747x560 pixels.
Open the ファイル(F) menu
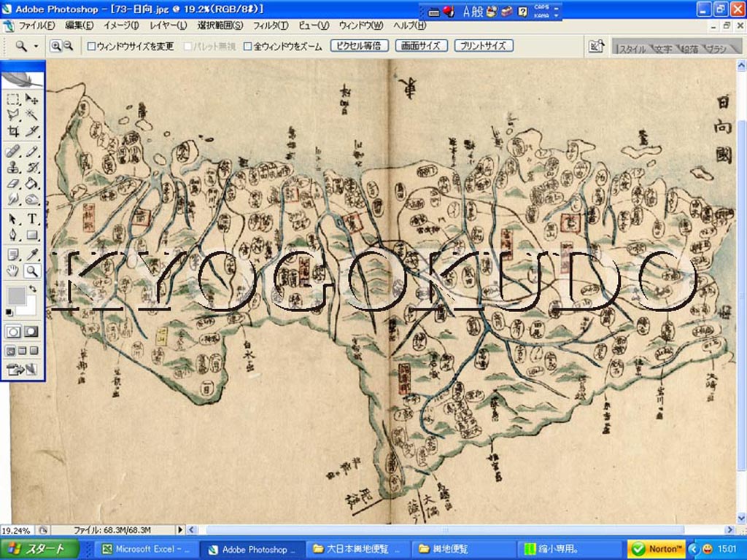click(x=36, y=26)
